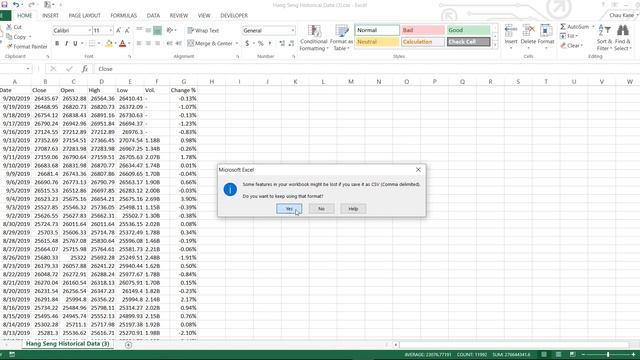This screenshot has width=640, height=360.
Task: Expand the Calibri font name dropdown
Action: (89, 31)
